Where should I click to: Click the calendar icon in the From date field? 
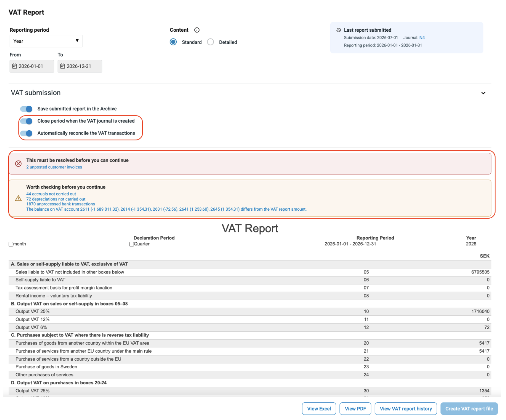point(14,66)
